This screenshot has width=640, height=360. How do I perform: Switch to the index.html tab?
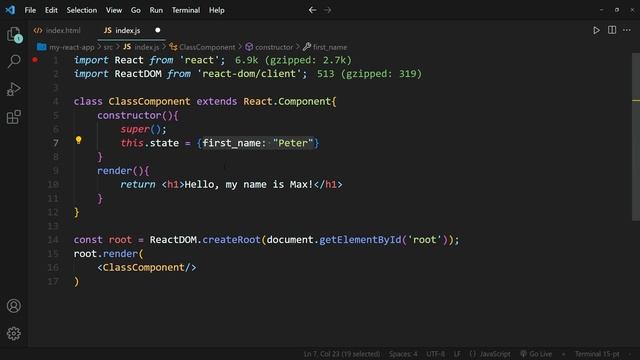[57, 30]
